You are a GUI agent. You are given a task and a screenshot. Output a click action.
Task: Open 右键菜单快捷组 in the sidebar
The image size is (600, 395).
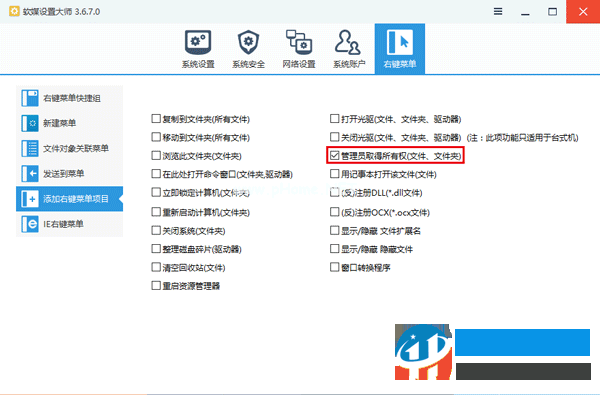(69, 98)
